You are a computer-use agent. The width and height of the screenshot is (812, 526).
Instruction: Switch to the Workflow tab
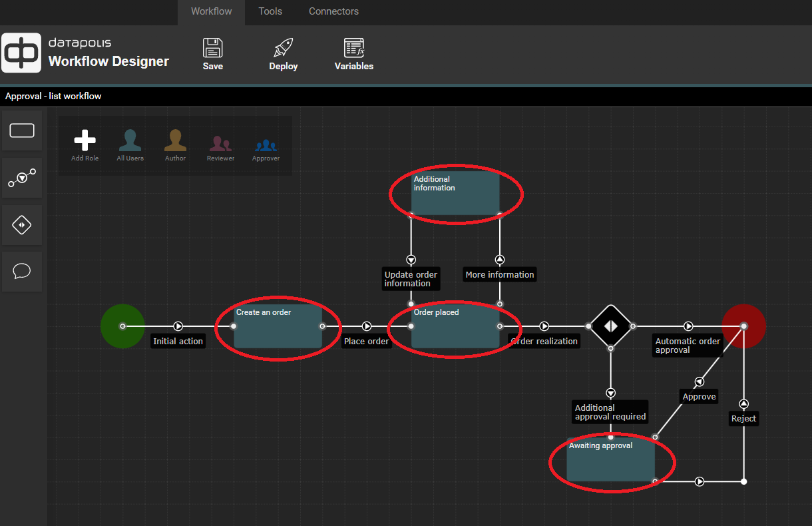211,11
